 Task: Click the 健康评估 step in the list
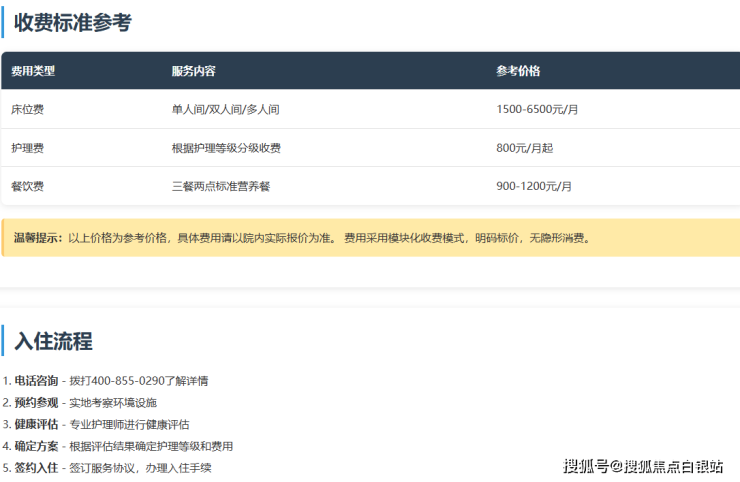click(36, 425)
